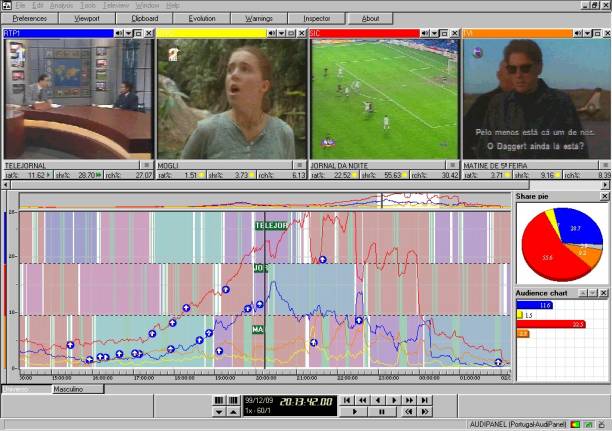Screen dimensions: 612x431
Task: Click green MA label on timeline
Action: [x=258, y=330]
